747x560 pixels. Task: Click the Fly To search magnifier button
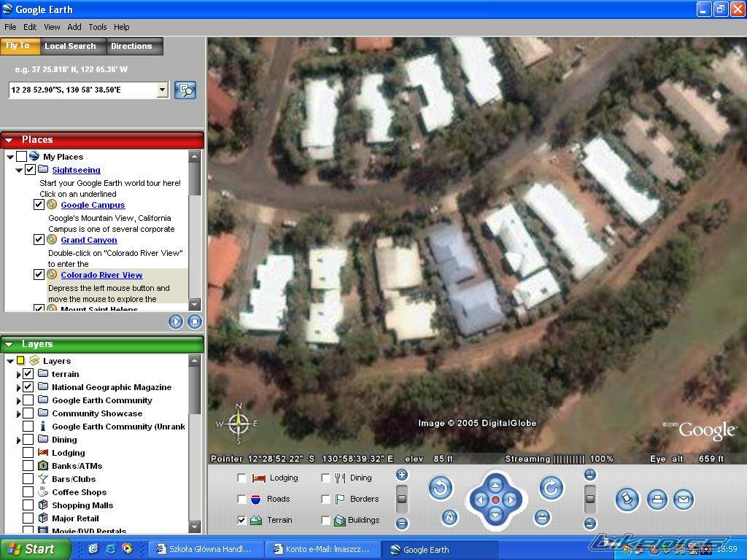coord(185,90)
